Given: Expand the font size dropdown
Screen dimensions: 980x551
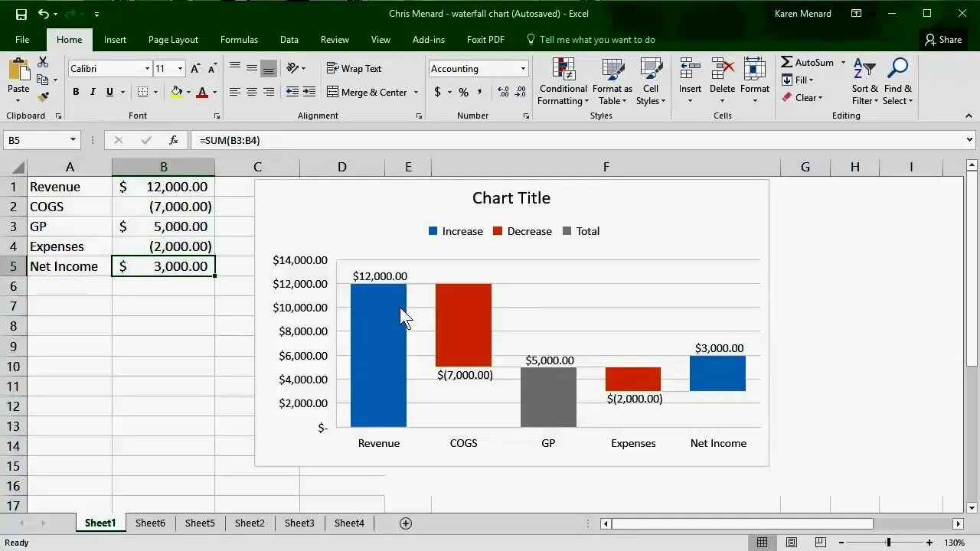Looking at the screenshot, I should pyautogui.click(x=180, y=69).
